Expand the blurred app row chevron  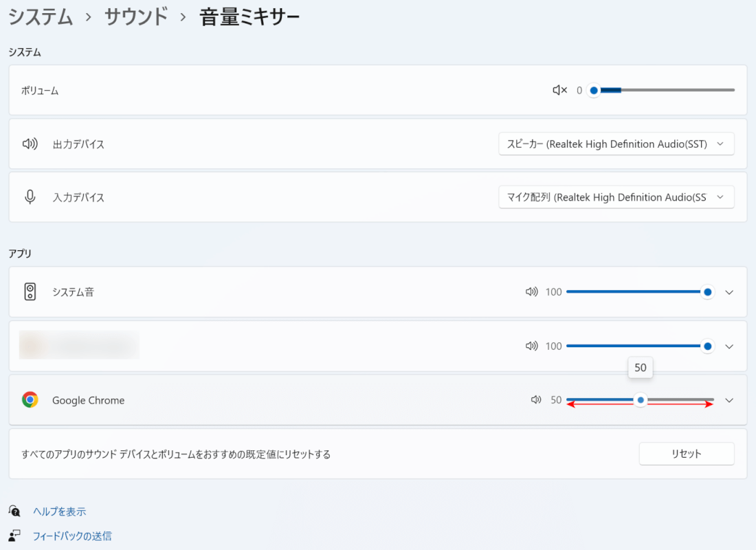(729, 346)
